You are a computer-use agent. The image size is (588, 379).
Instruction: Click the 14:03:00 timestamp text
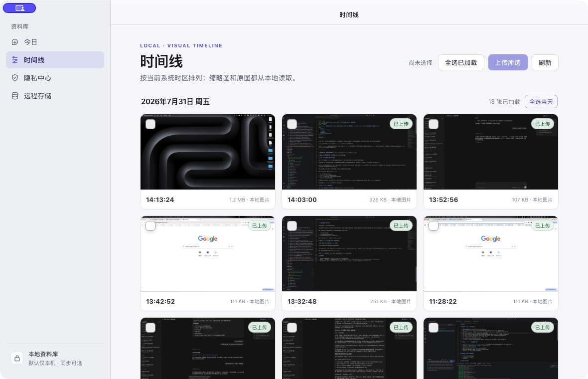point(302,199)
